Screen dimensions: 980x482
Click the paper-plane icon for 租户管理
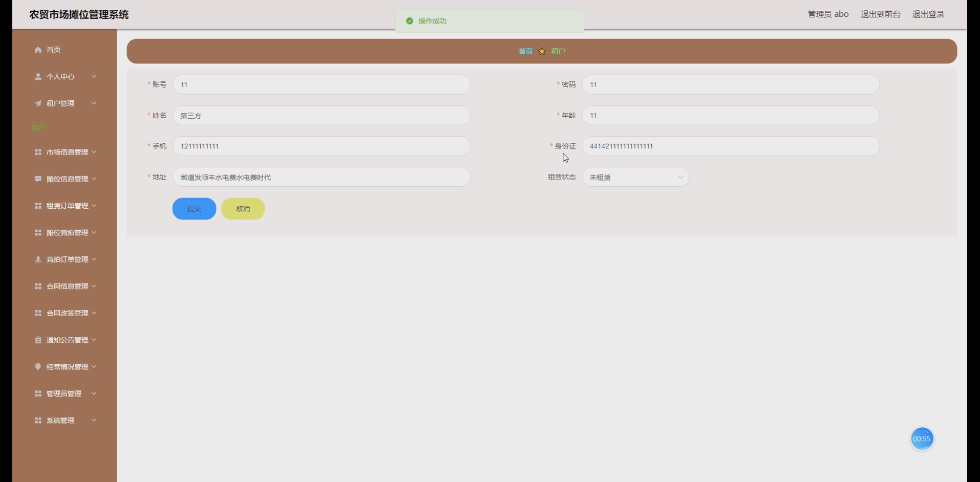point(38,103)
